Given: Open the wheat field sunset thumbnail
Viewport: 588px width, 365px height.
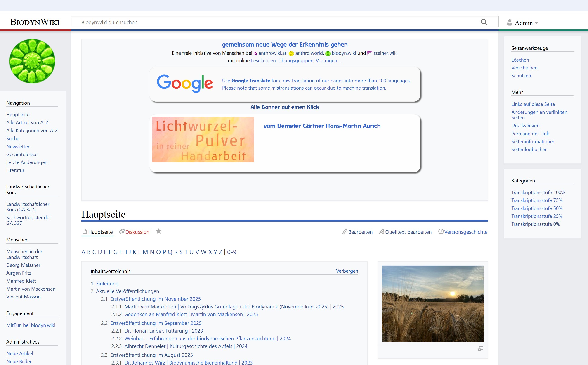Looking at the screenshot, I should pos(433,304).
